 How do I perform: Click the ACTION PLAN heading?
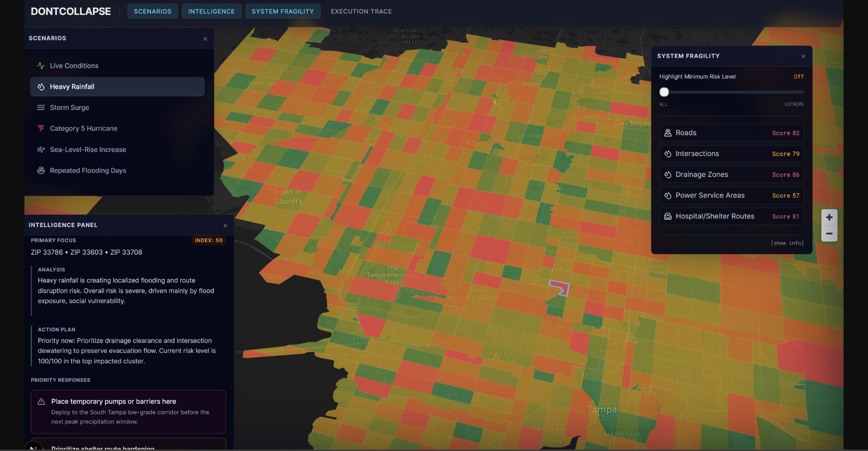click(x=57, y=330)
